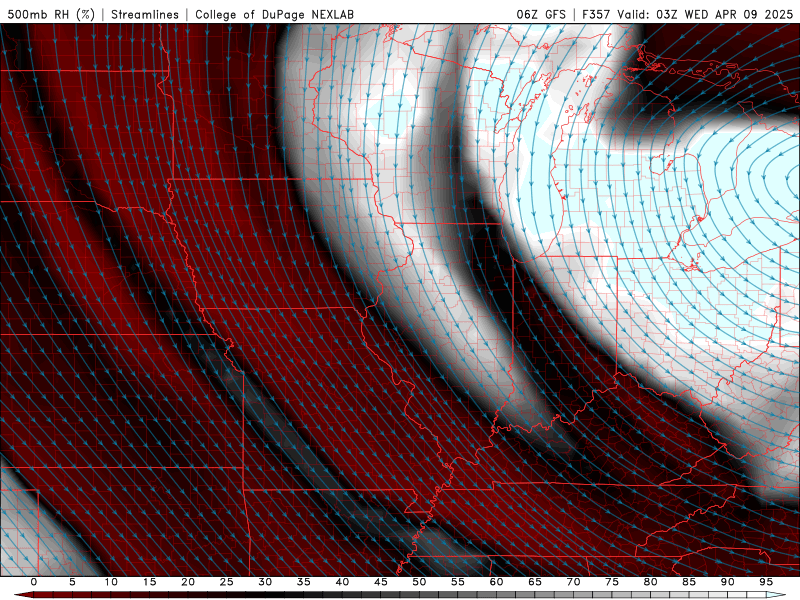Select the "95" tick label on colorbar
The image size is (800, 600).
coord(766,582)
